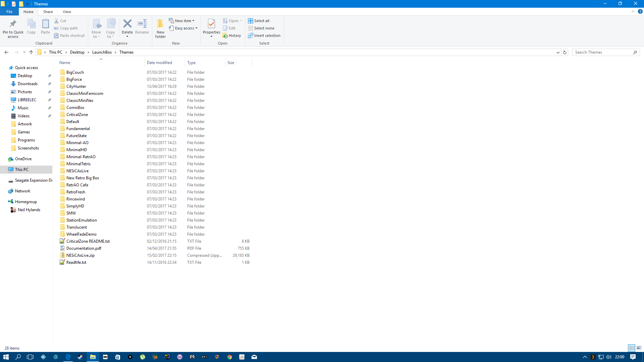The image size is (644, 362).
Task: Click the Search Themes field
Action: click(602, 52)
